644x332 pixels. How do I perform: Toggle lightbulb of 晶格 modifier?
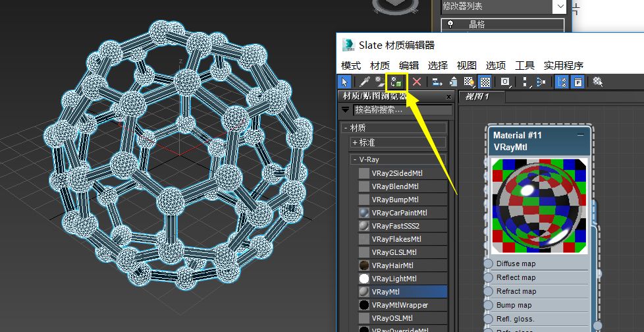[x=450, y=24]
